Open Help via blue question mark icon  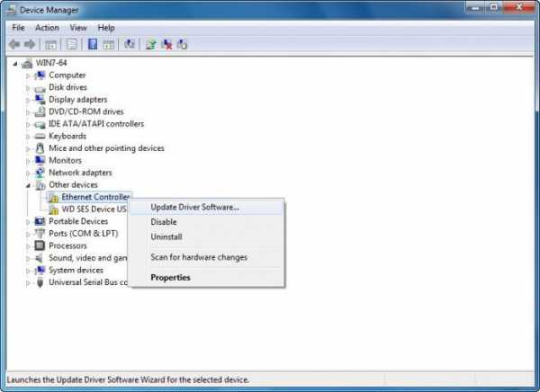pos(93,44)
